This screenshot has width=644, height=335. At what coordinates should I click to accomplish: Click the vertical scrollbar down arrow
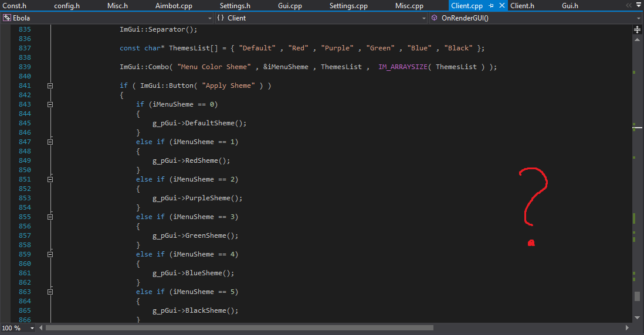pos(638,317)
